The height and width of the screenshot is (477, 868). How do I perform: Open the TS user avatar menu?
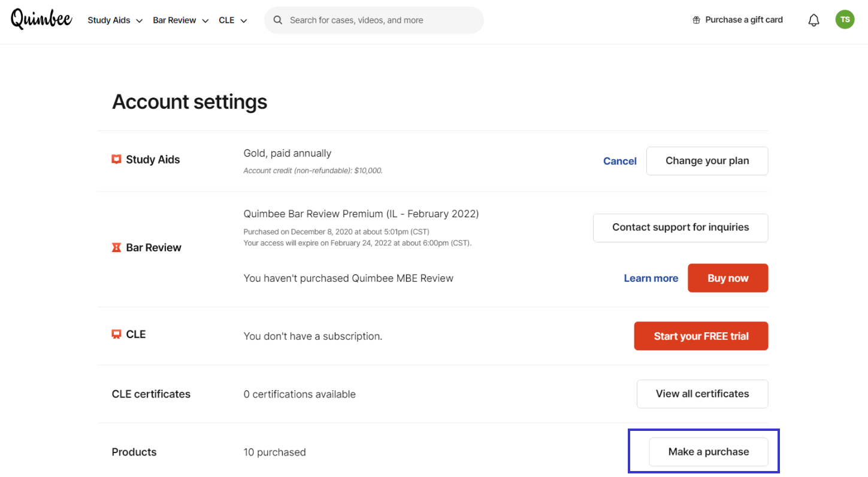click(x=845, y=20)
